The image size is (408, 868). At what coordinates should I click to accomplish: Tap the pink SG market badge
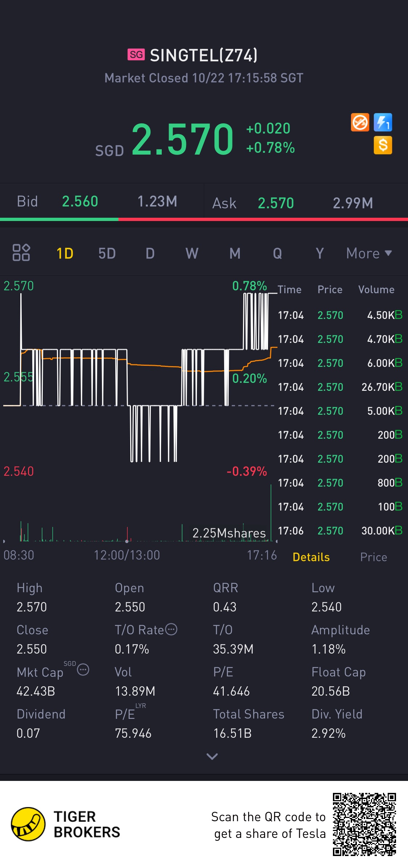pos(136,55)
